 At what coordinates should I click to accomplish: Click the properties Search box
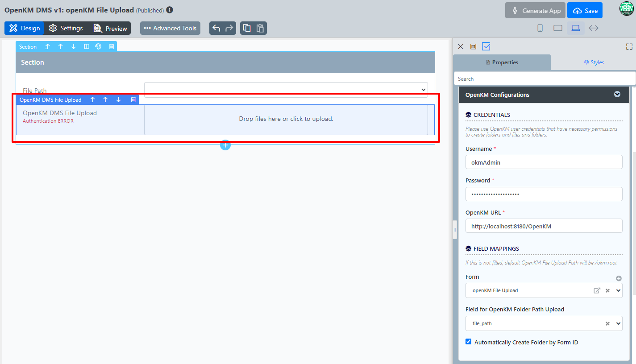545,79
